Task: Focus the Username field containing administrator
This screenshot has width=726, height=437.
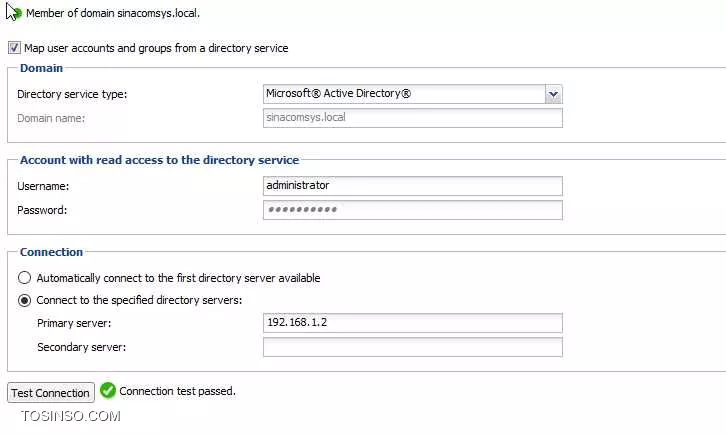Action: [x=413, y=186]
